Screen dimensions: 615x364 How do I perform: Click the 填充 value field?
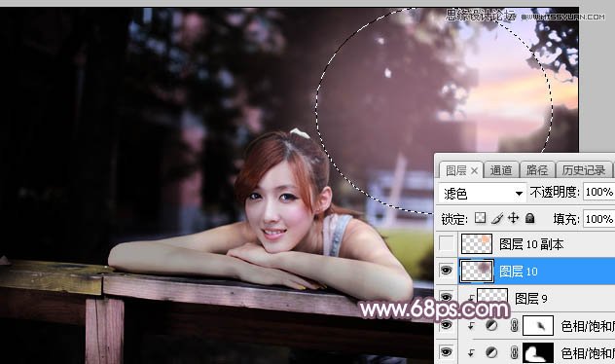point(598,218)
